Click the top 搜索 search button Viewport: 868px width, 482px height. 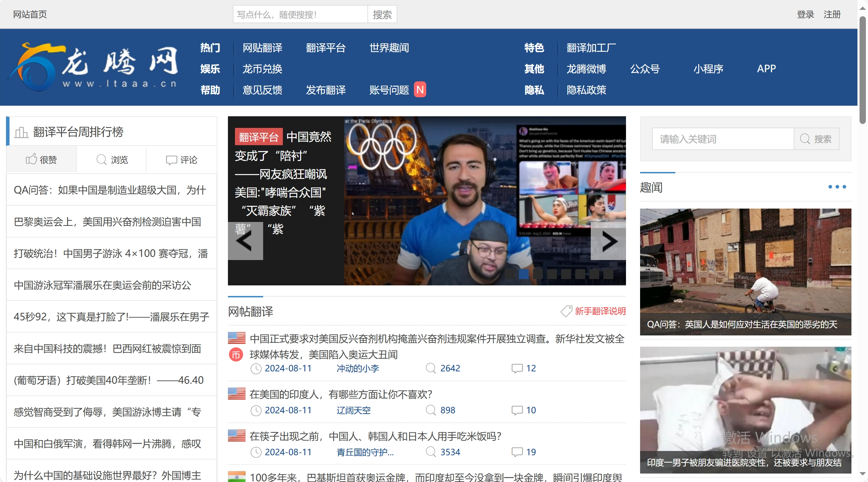coord(382,14)
